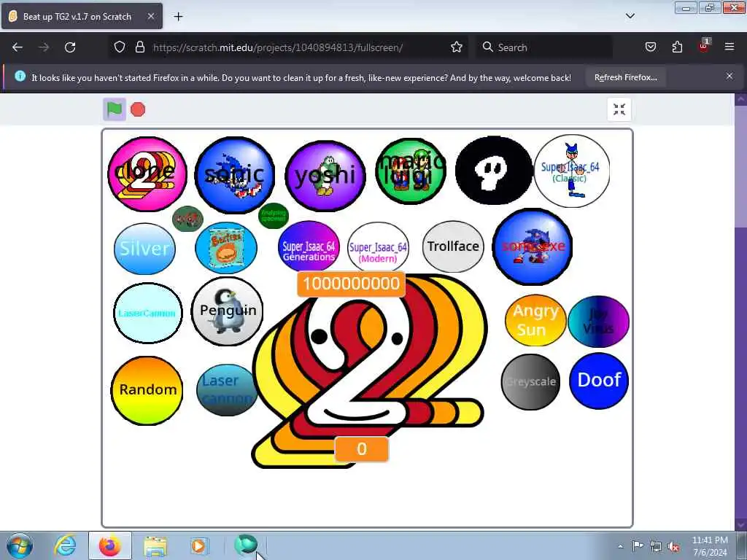Viewport: 747px width, 560px height.
Task: Choose the pale cyan 'LaserCannon' circle
Action: pyautogui.click(x=147, y=313)
